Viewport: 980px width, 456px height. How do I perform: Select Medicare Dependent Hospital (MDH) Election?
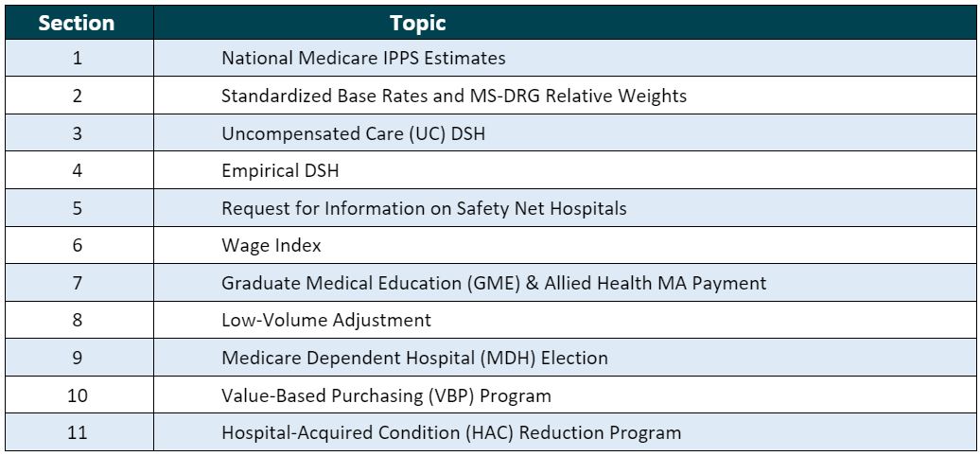point(414,359)
